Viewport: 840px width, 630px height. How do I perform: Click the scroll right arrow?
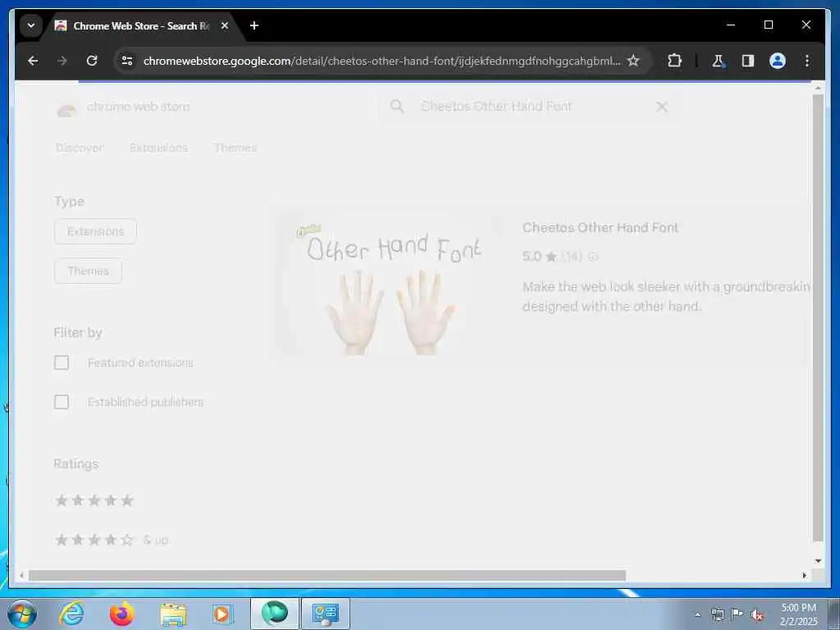click(x=804, y=575)
